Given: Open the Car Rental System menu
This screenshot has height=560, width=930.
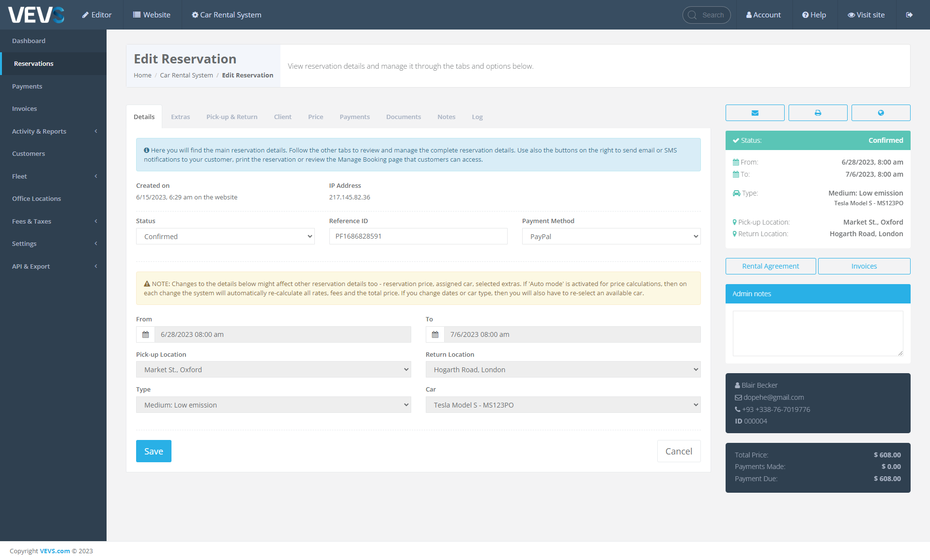Looking at the screenshot, I should click(226, 15).
